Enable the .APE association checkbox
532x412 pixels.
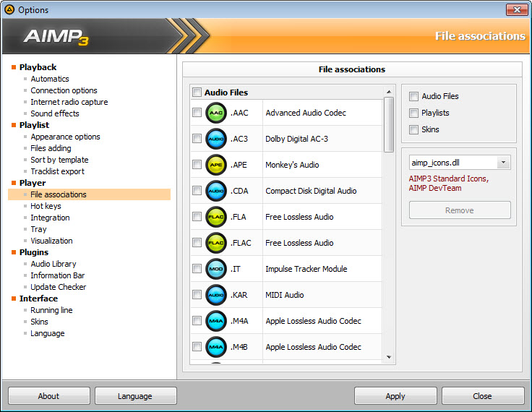pos(197,165)
